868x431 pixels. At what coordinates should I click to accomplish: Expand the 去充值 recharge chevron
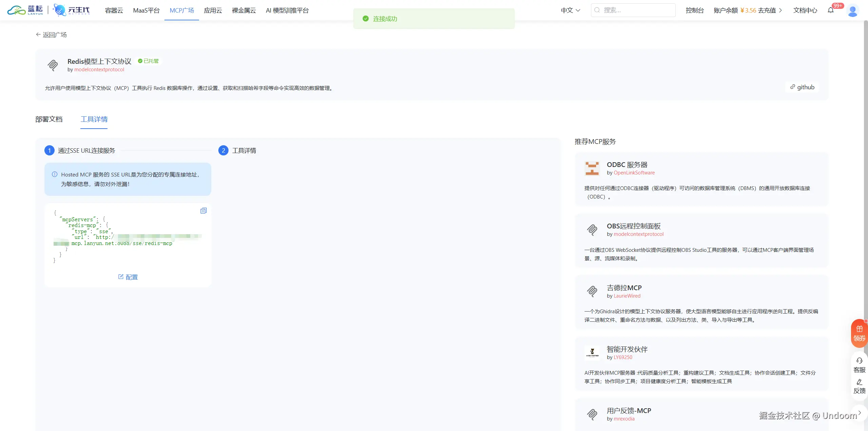pos(781,10)
